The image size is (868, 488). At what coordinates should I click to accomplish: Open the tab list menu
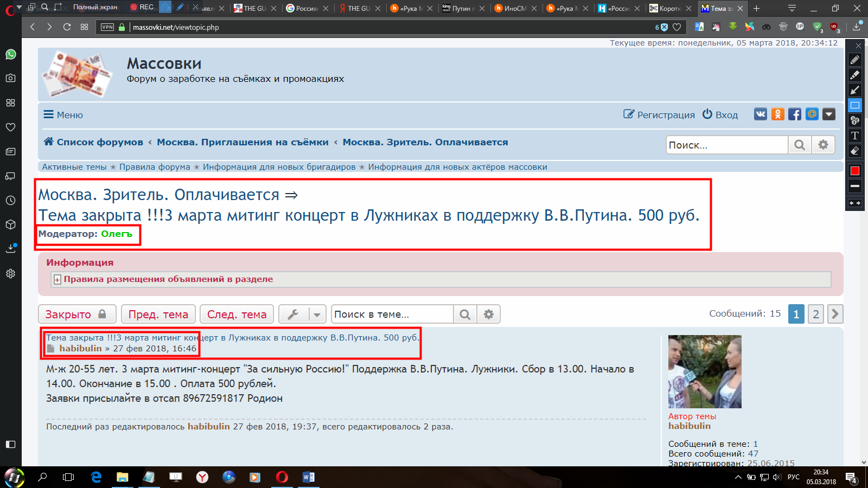[x=792, y=8]
